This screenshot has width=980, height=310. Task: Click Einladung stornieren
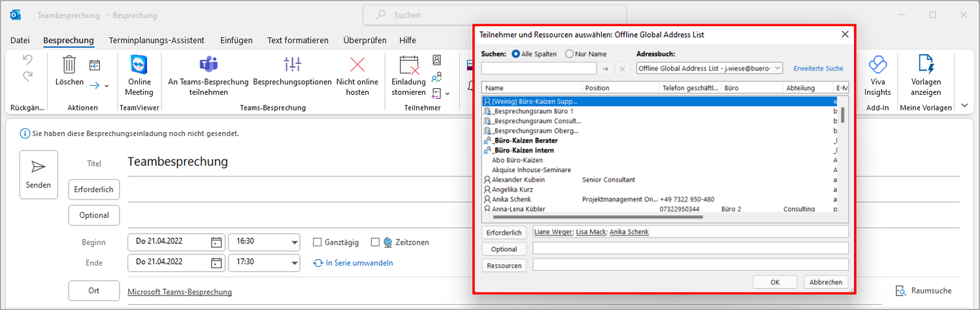tap(409, 76)
